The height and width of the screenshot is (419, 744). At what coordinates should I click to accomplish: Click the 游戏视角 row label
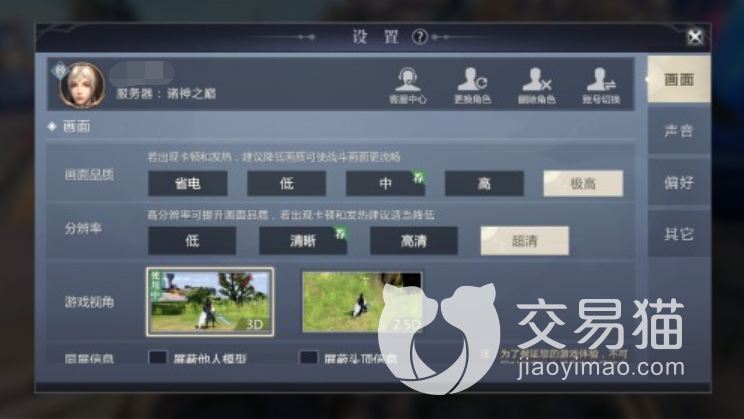coord(89,302)
